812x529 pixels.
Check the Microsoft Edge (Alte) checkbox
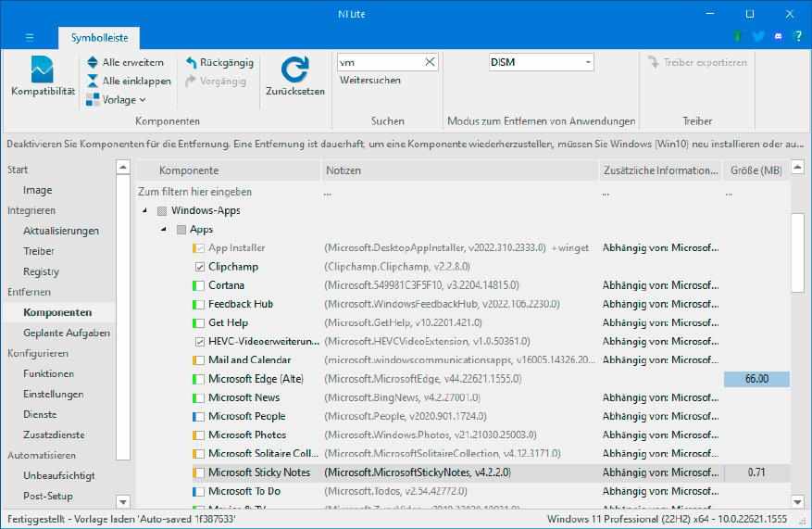199,379
